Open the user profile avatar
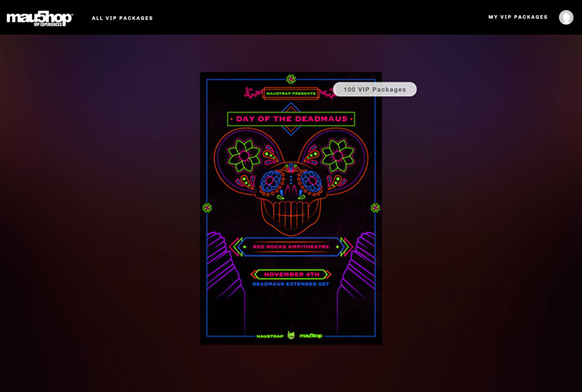The image size is (582, 392). 566,17
